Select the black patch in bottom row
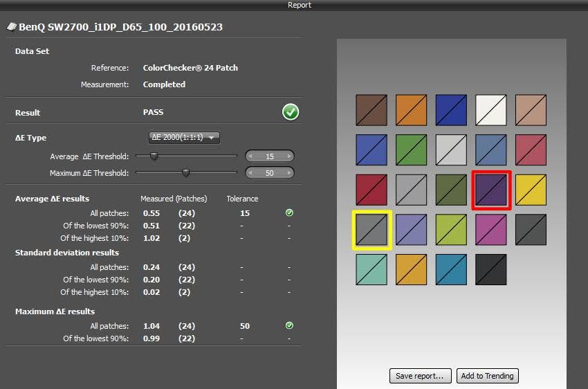Viewport: 588px width, 389px height. [491, 270]
